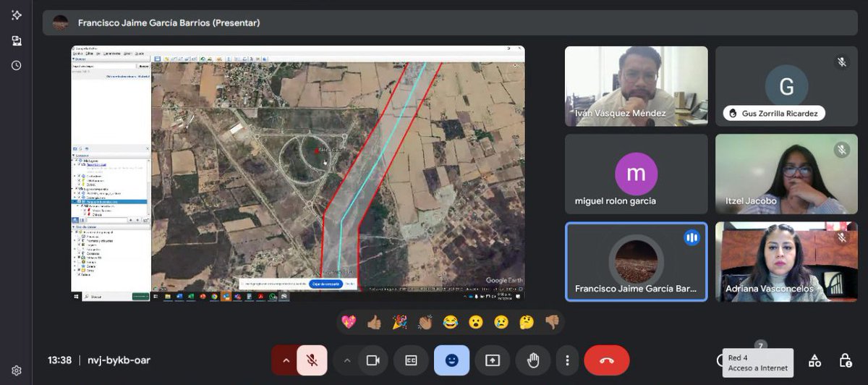Select highlighted blue row in Lugares tree
Image resolution: width=868 pixels, height=385 pixels.
110,202
